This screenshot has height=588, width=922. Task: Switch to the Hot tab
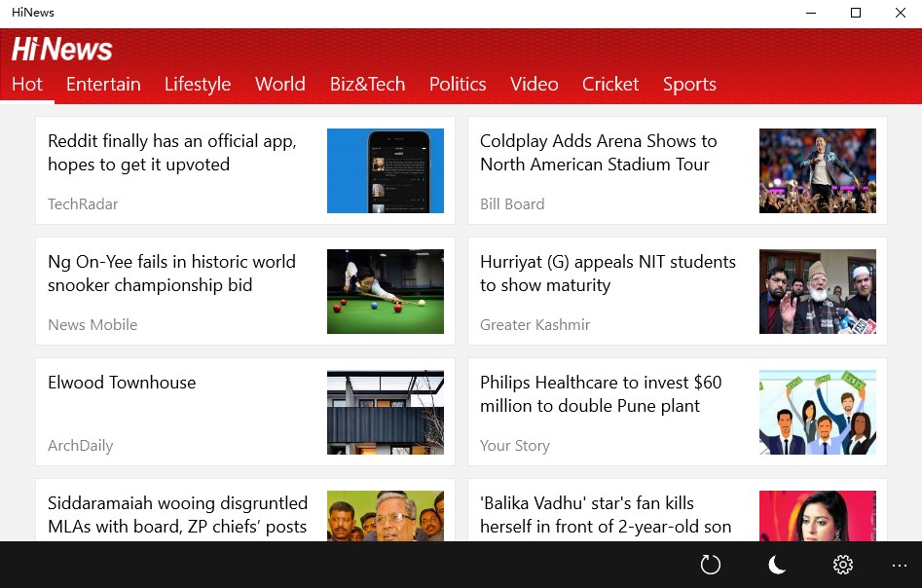[27, 84]
